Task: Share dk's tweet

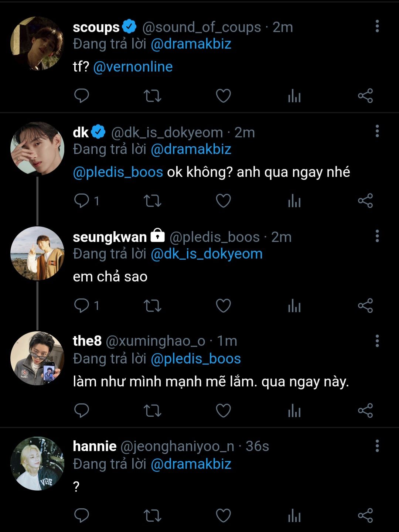Action: (x=365, y=201)
